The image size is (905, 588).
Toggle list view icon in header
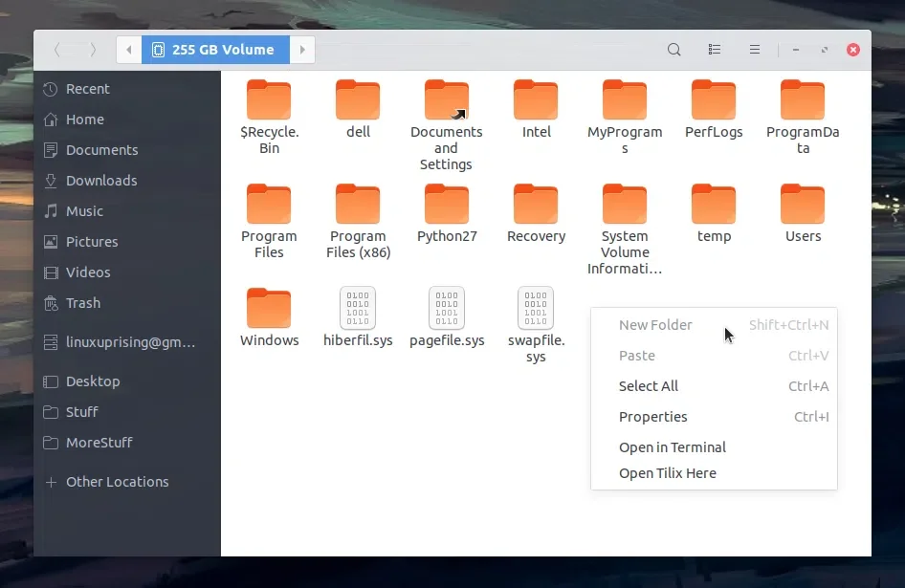(x=715, y=50)
